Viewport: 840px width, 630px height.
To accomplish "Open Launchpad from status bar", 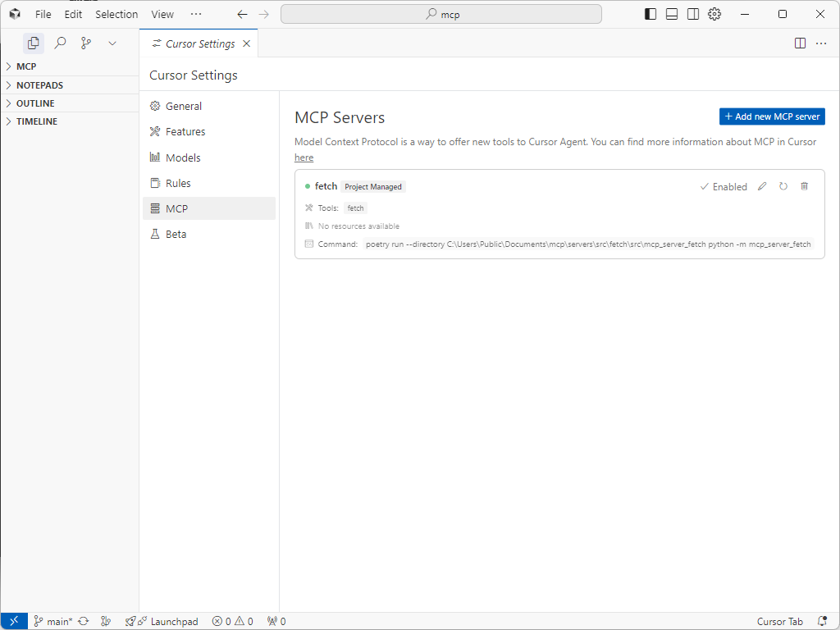I will (162, 622).
